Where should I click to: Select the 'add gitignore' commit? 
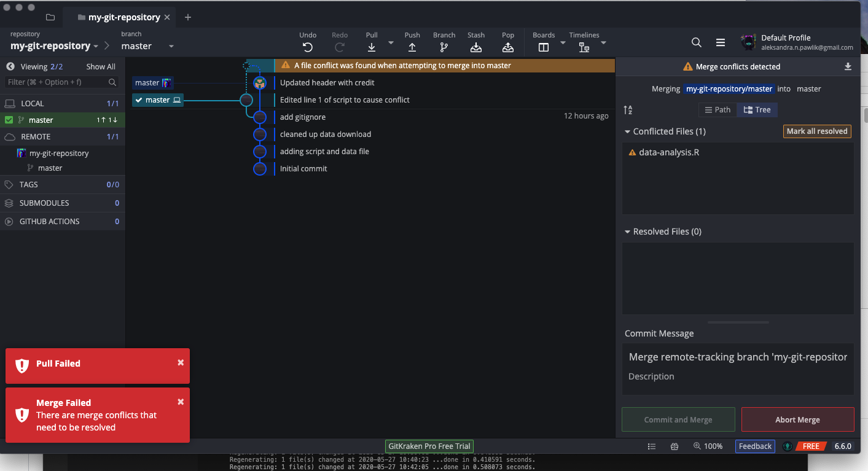click(303, 117)
